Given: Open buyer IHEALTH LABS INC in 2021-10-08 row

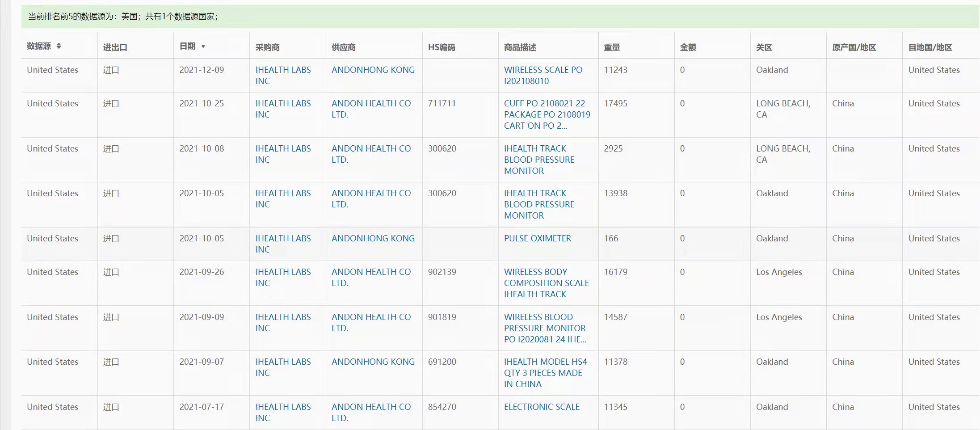Looking at the screenshot, I should (x=283, y=154).
